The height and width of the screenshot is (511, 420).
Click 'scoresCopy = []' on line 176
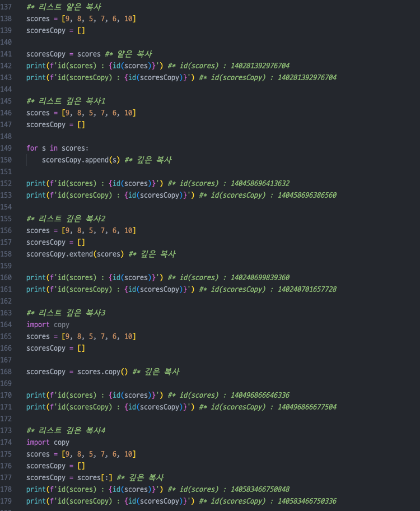click(x=55, y=466)
